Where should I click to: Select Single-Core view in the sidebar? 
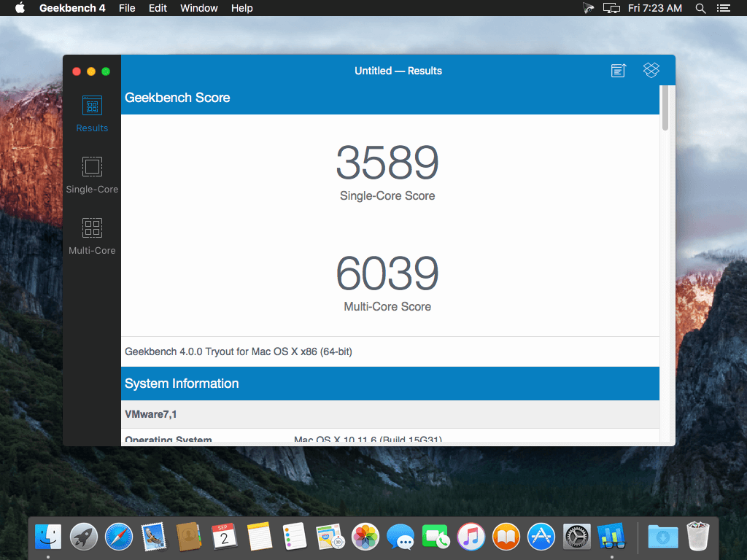tap(91, 174)
